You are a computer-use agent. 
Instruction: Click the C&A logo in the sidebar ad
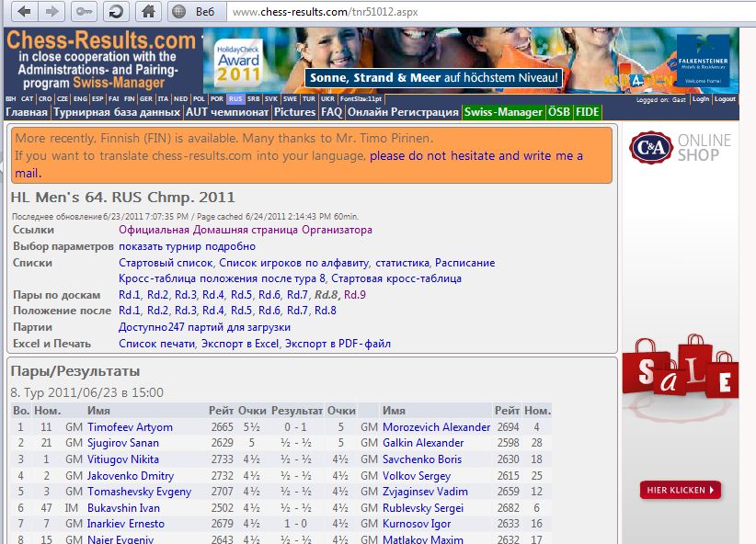(x=651, y=147)
